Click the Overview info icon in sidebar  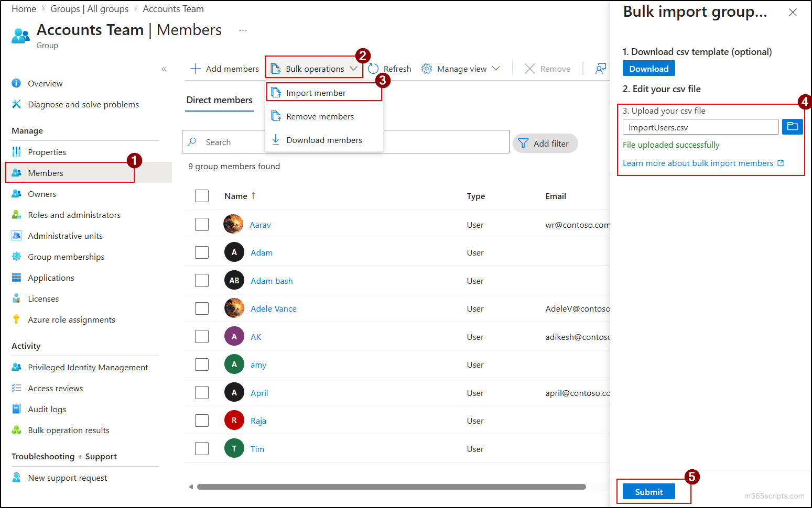16,83
